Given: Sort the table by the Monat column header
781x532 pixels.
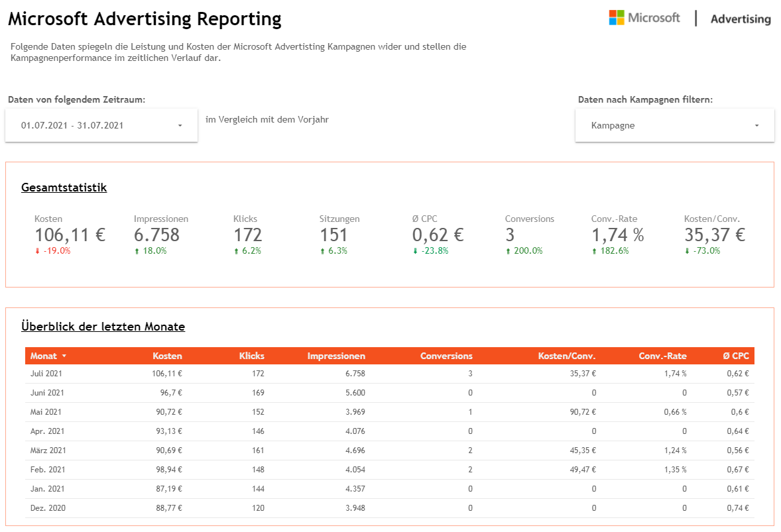Looking at the screenshot, I should pos(44,356).
